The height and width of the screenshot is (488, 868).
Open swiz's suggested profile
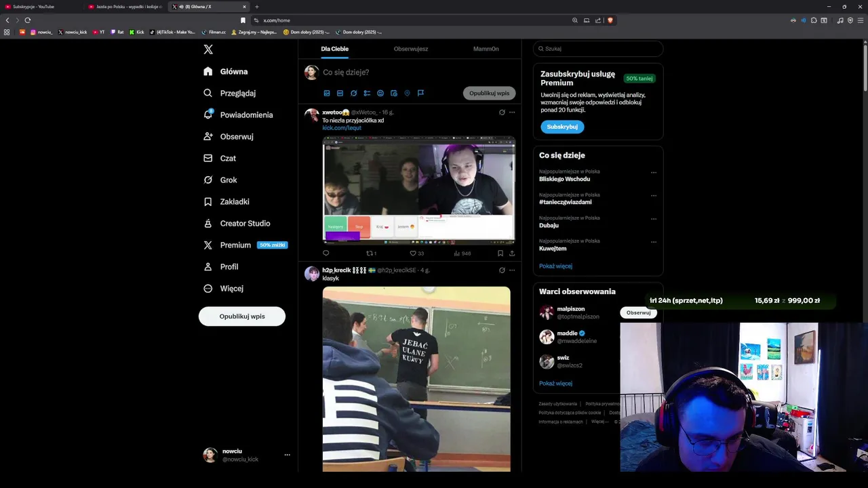tap(561, 361)
